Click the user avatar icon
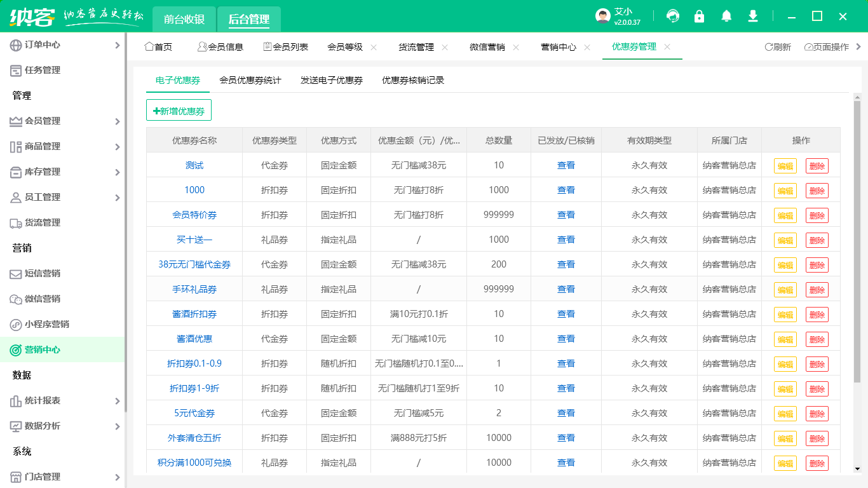Viewport: 868px width, 488px height. [603, 17]
